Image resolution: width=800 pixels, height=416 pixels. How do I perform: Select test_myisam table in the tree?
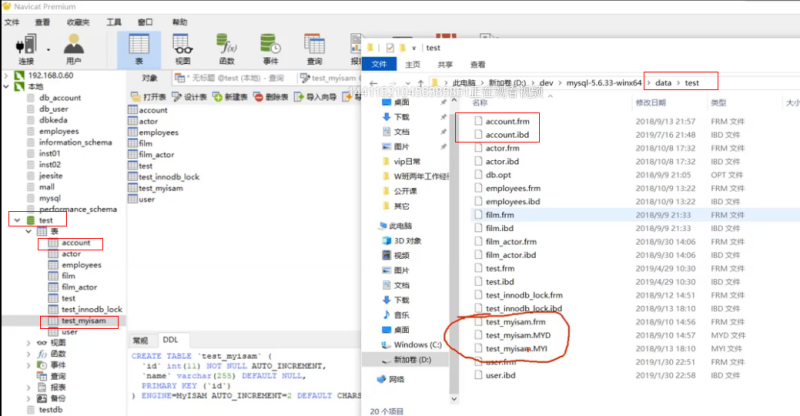(83, 321)
